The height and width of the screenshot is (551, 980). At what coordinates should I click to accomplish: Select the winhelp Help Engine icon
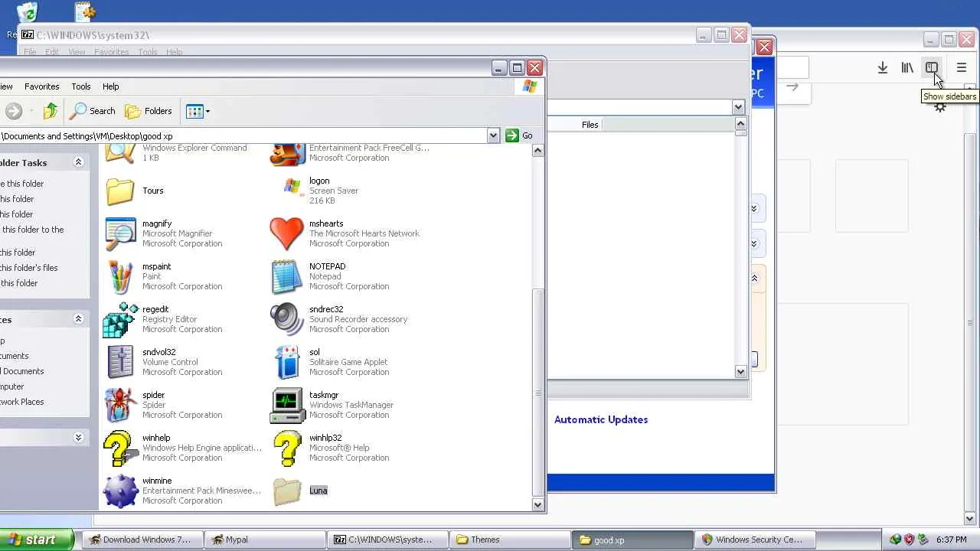120,448
